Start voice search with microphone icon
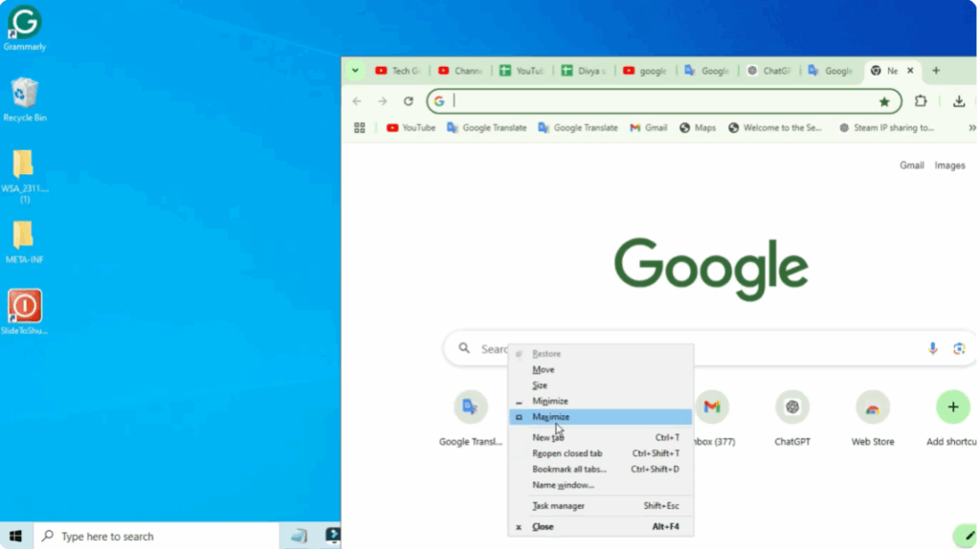Screen dimensions: 980x549 932,348
